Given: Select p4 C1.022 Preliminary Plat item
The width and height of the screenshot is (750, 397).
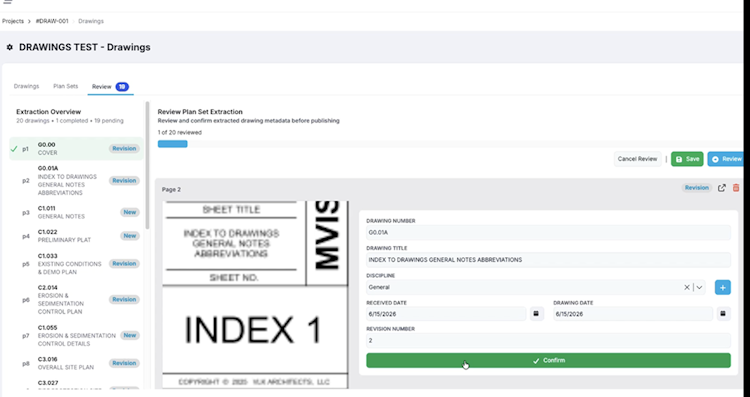Looking at the screenshot, I should point(76,236).
